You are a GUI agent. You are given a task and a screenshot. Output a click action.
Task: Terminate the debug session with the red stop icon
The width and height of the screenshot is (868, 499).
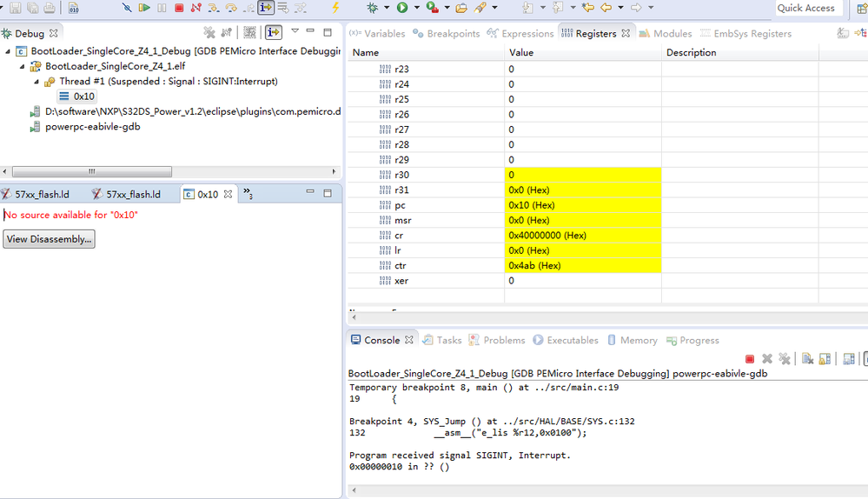click(179, 8)
